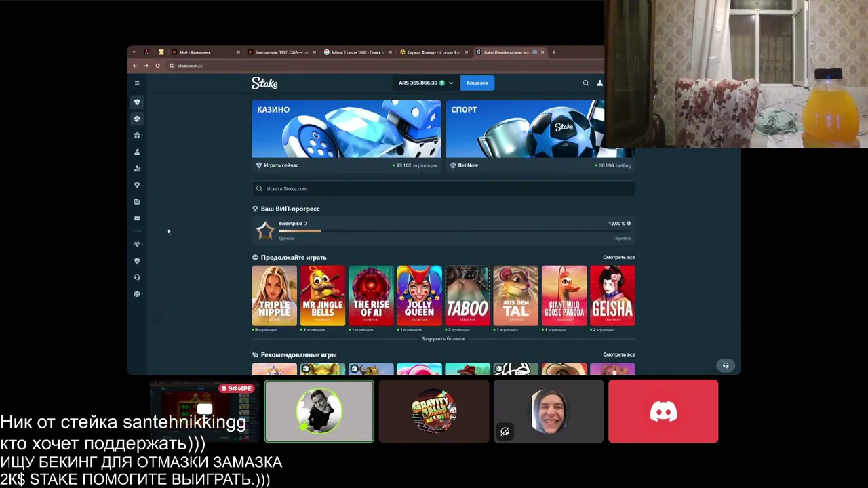Click the search magnifier in the Stake header
The height and width of the screenshot is (488, 868).
tap(586, 83)
